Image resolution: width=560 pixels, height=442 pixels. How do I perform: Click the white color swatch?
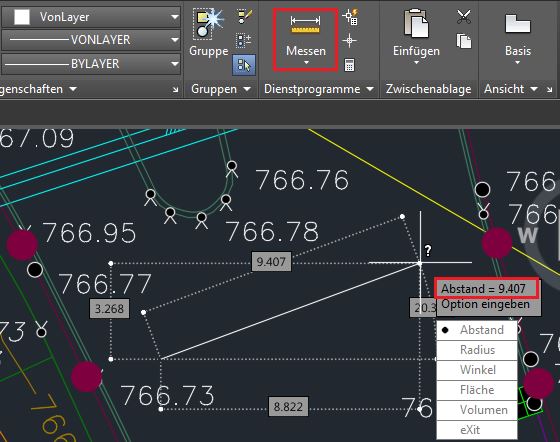22,17
